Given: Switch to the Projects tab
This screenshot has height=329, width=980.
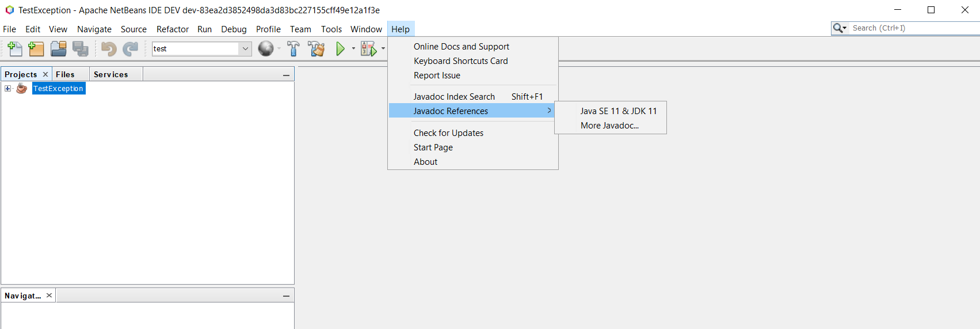Looking at the screenshot, I should tap(21, 74).
